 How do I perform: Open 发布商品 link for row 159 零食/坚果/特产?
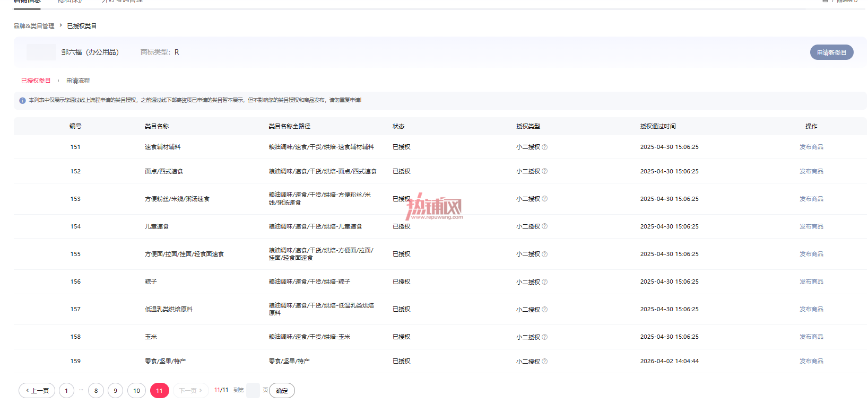pos(811,362)
